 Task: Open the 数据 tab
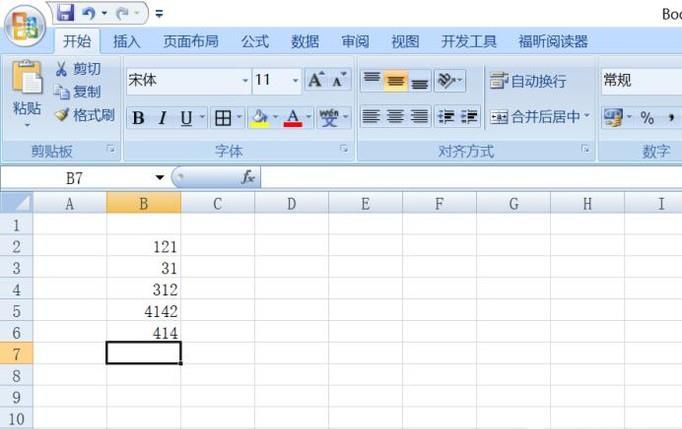[x=305, y=41]
